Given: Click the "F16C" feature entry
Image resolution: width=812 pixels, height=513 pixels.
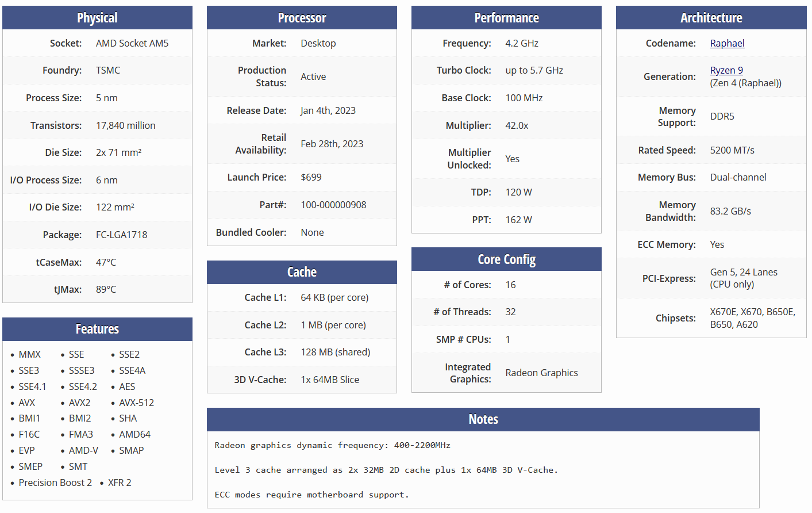Looking at the screenshot, I should point(29,434).
